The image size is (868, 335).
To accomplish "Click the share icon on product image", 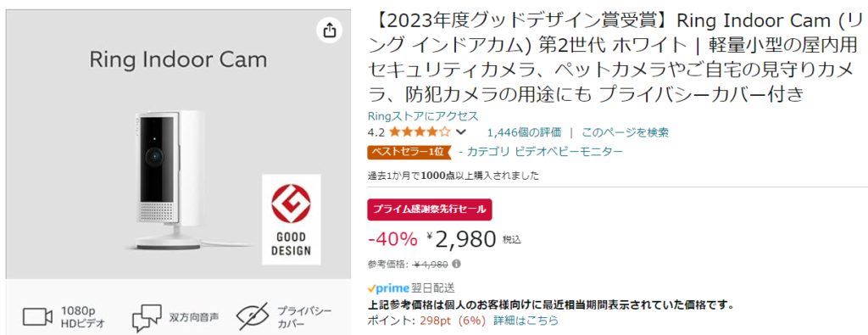I will 330,30.
